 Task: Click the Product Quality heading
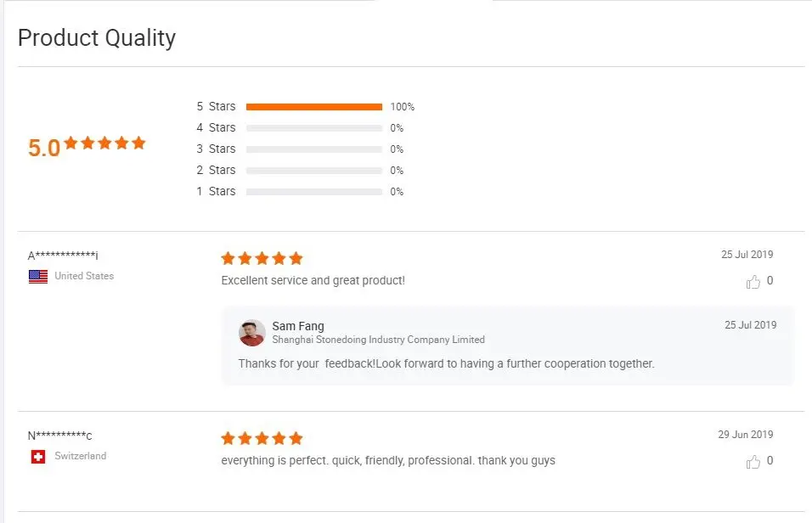click(x=97, y=38)
